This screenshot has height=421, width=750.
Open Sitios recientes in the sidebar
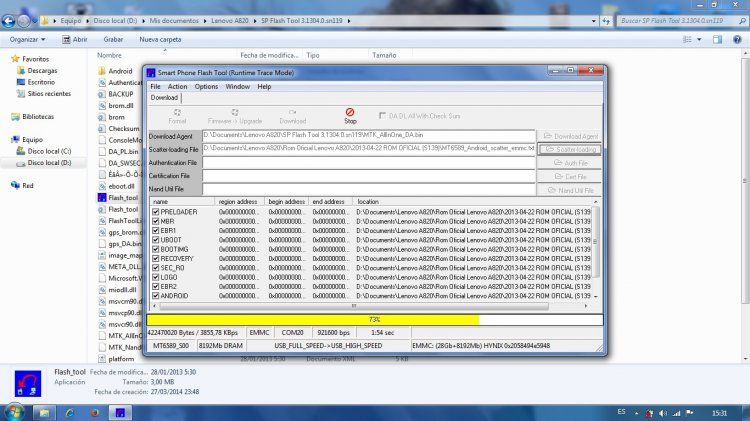click(x=49, y=94)
